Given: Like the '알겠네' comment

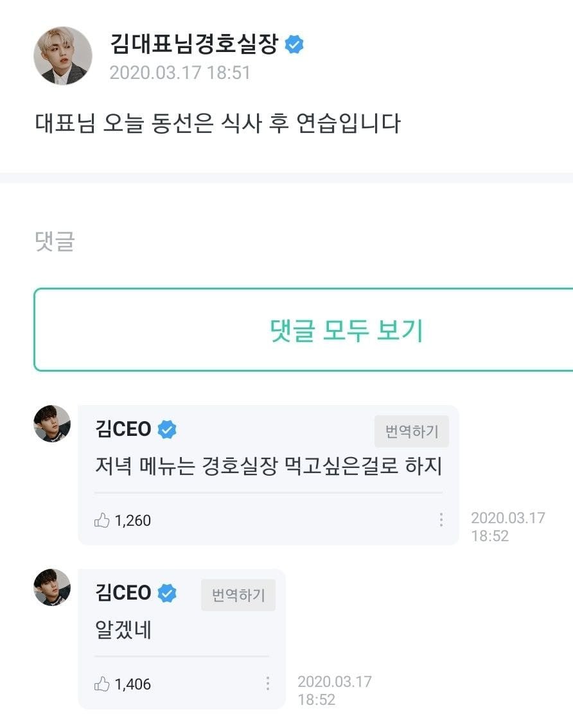Looking at the screenshot, I should click(x=102, y=684).
